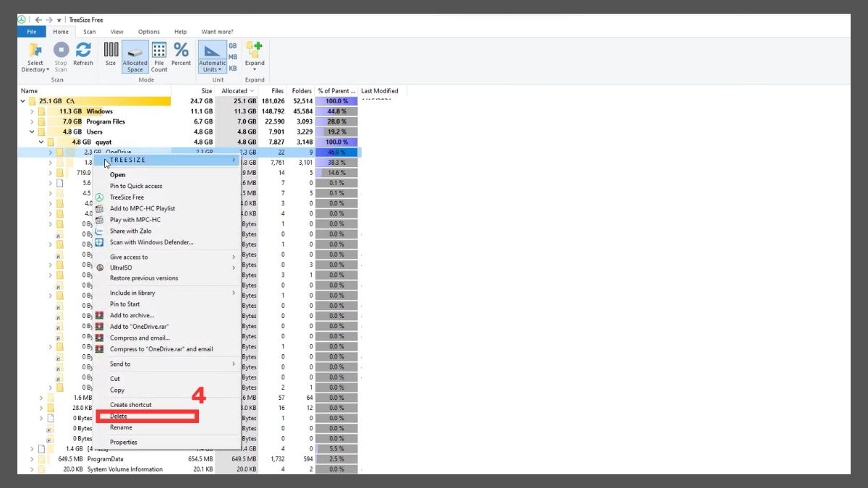Open the Include in library submenu
This screenshot has height=488, width=868.
tap(166, 293)
